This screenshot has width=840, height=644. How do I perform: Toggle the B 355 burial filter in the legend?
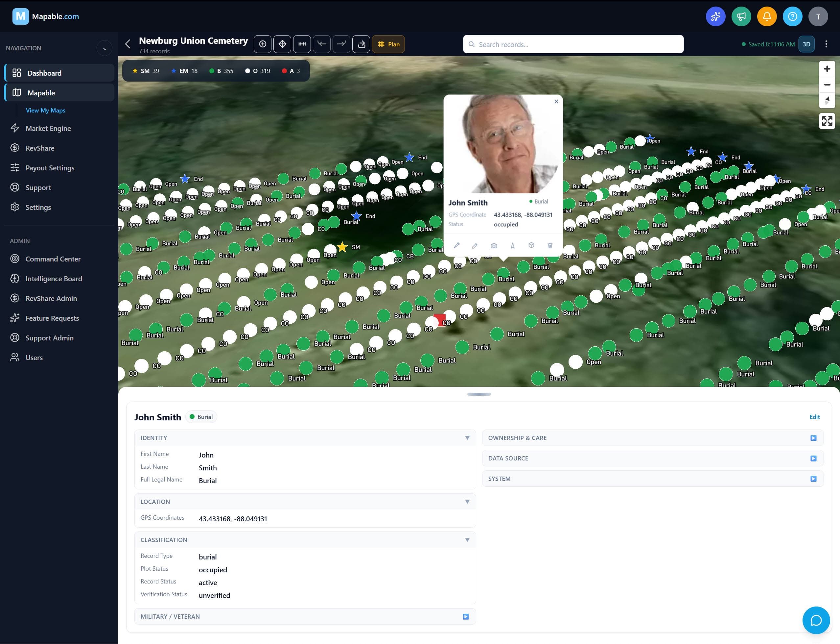click(x=222, y=70)
